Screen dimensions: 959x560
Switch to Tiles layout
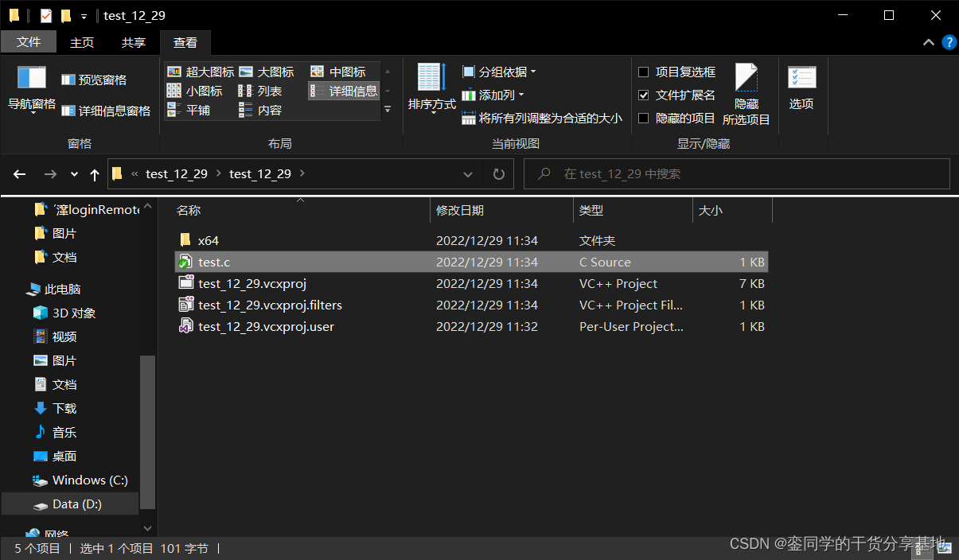click(189, 110)
